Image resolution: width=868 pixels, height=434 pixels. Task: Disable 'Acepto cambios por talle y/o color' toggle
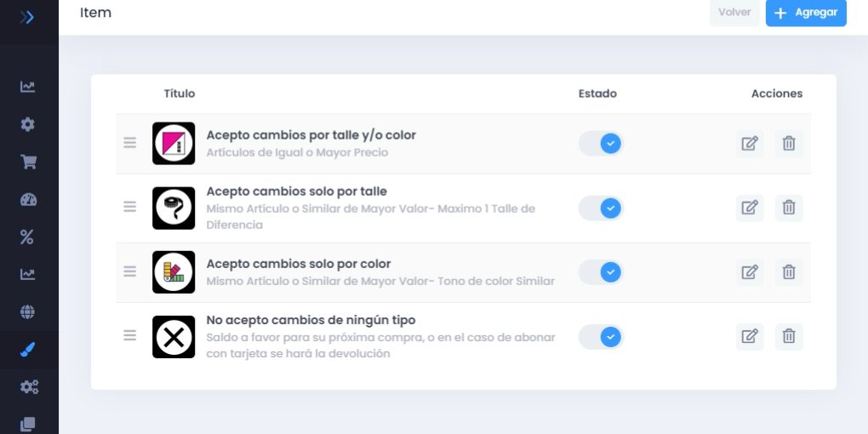pyautogui.click(x=601, y=144)
